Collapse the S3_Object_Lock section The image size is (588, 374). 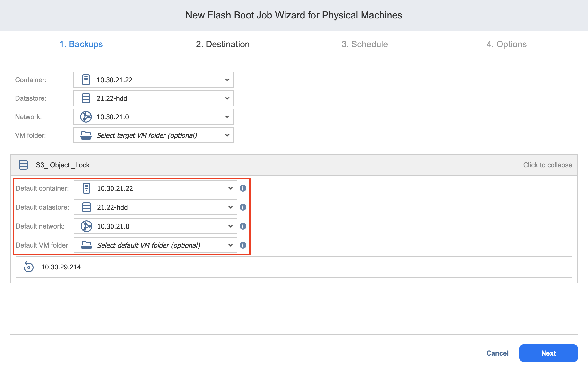(547, 165)
